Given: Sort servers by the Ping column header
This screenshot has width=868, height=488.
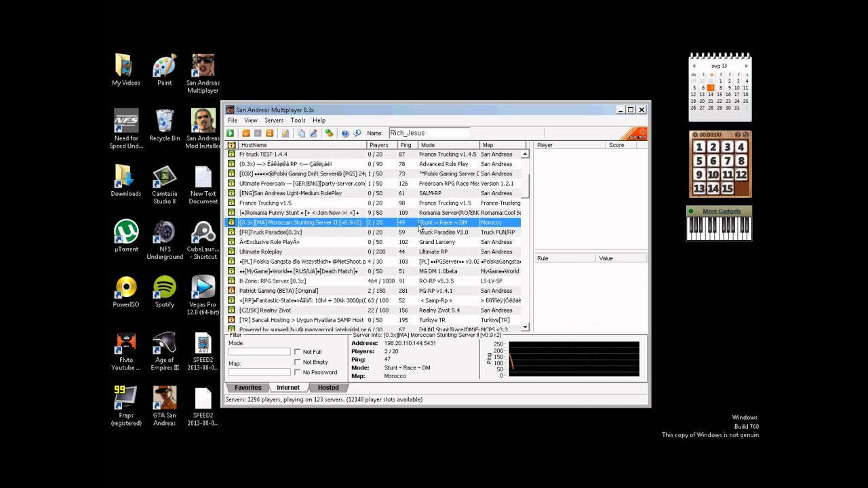Looking at the screenshot, I should click(x=407, y=145).
